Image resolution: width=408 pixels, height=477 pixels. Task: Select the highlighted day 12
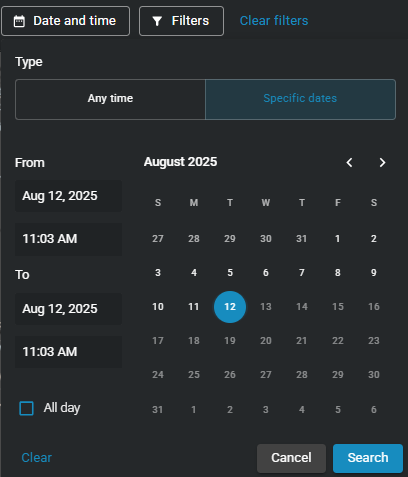(230, 307)
